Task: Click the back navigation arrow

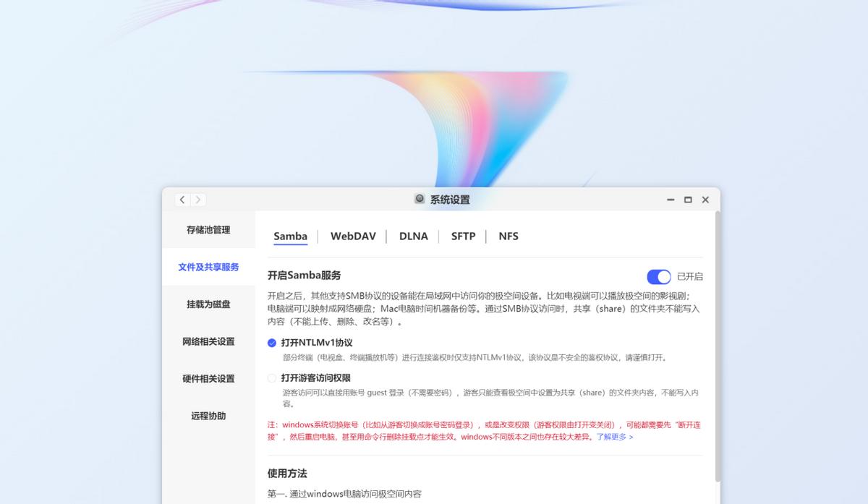Action: 182,200
